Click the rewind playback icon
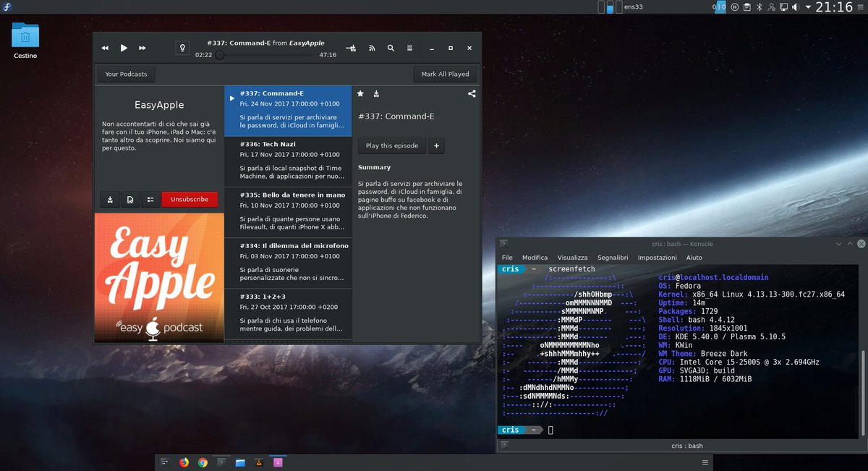Screen dimensions: 868x471 pos(104,48)
